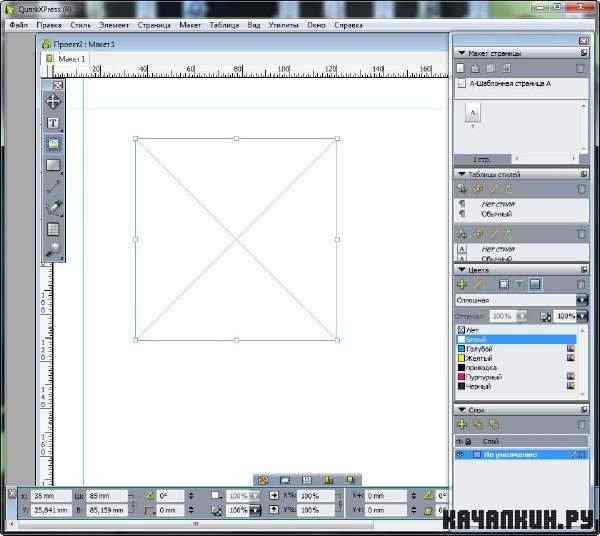
Task: Select the Table tool
Action: 53,229
